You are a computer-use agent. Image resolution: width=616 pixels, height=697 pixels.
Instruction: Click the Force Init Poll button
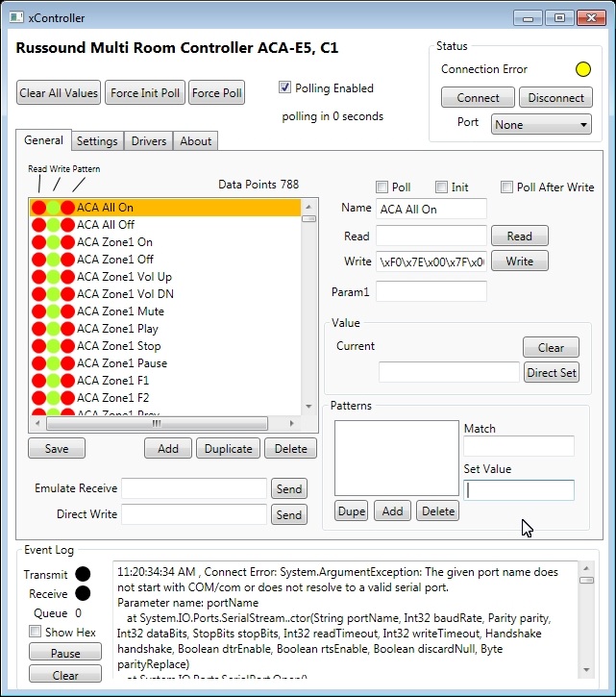coord(145,93)
